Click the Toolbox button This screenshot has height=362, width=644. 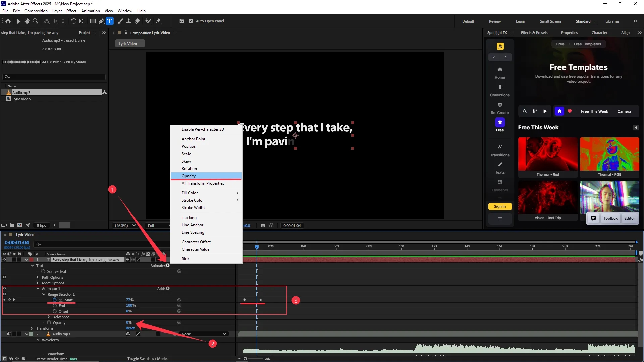pos(610,218)
